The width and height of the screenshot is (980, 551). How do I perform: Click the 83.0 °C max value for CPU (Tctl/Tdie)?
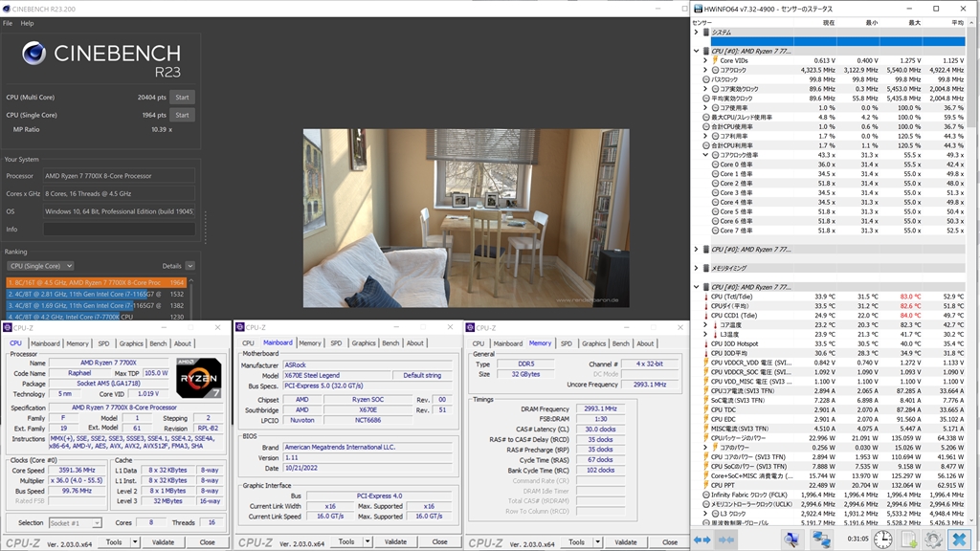coord(910,297)
